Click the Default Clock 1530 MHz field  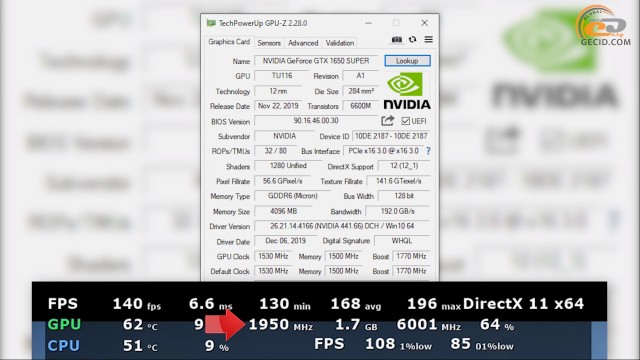273,271
